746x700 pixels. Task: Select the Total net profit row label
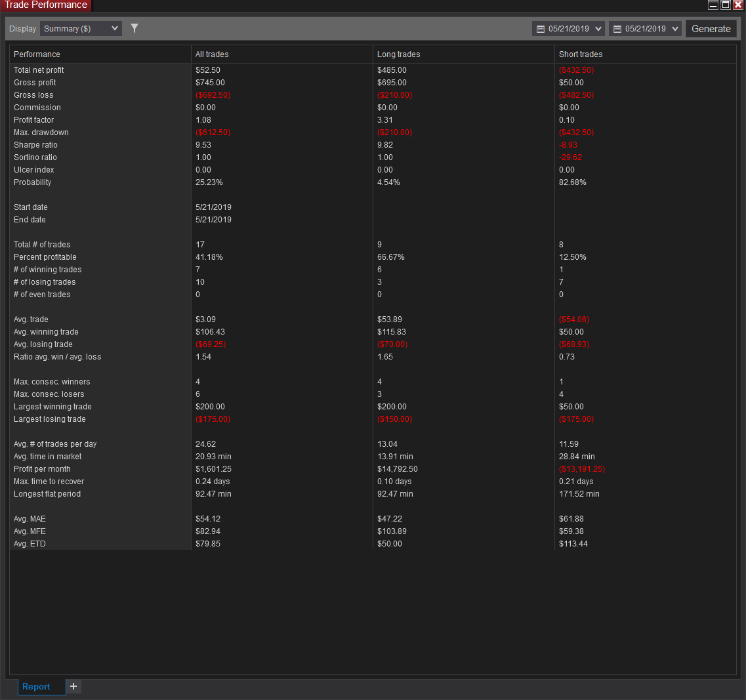39,70
